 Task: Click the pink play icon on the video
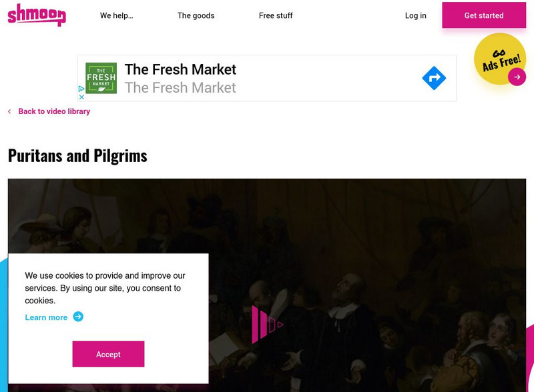pos(267,325)
